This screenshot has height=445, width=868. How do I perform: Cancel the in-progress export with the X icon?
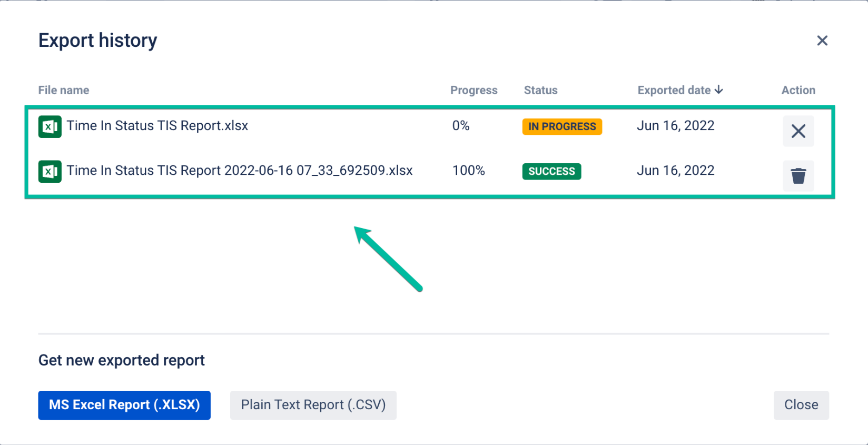click(798, 131)
